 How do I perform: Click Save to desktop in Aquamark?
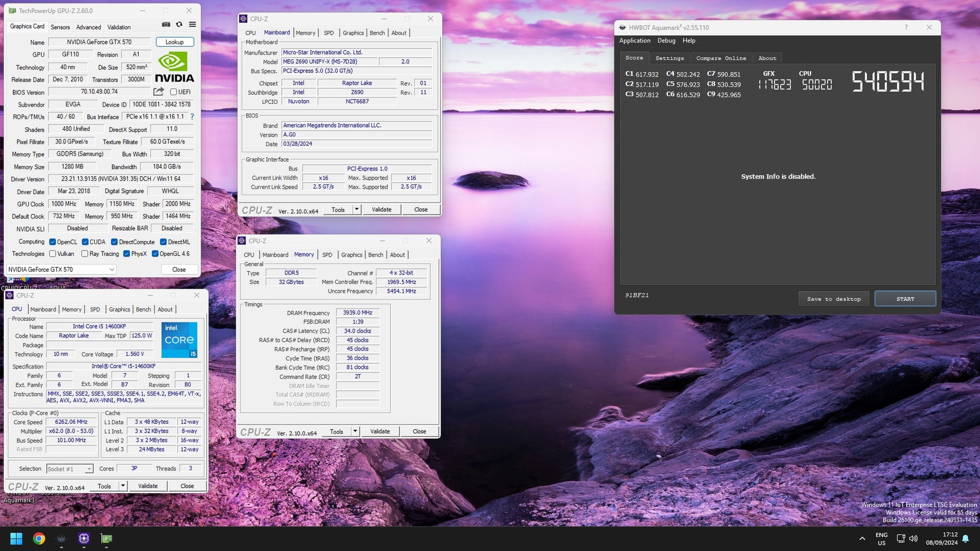pyautogui.click(x=834, y=299)
